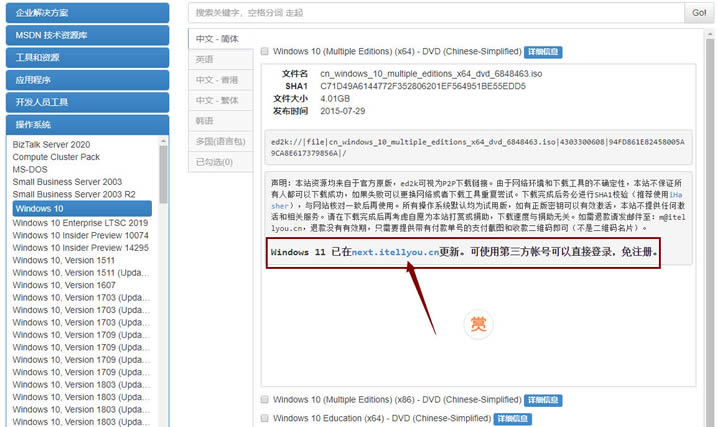Click 详细信息 for Multiple Editions x64
This screenshot has width=717, height=427.
click(543, 52)
